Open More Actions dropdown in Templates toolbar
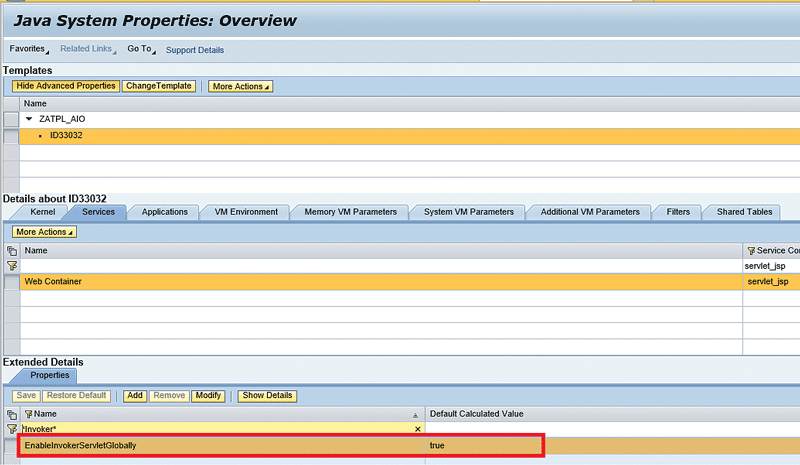800x465 pixels. tap(240, 86)
